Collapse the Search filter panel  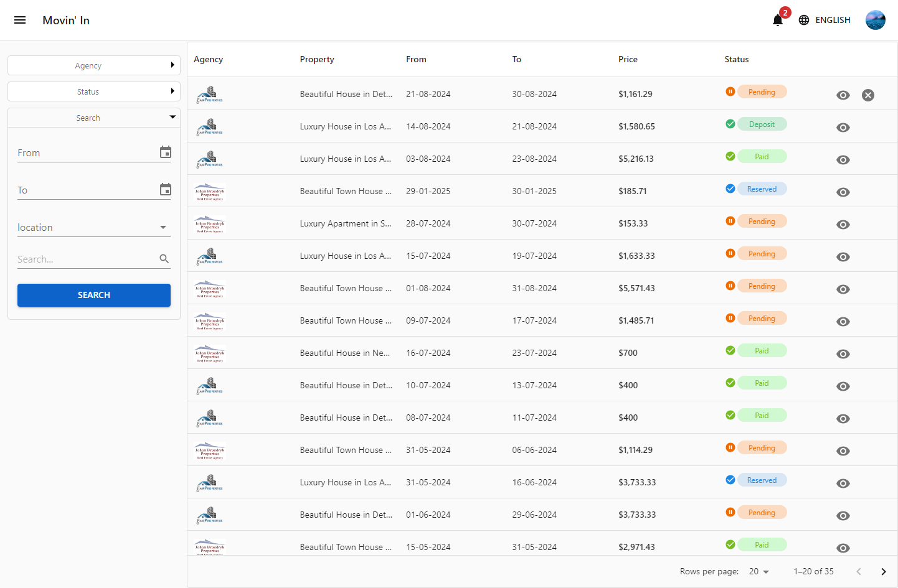pos(94,118)
